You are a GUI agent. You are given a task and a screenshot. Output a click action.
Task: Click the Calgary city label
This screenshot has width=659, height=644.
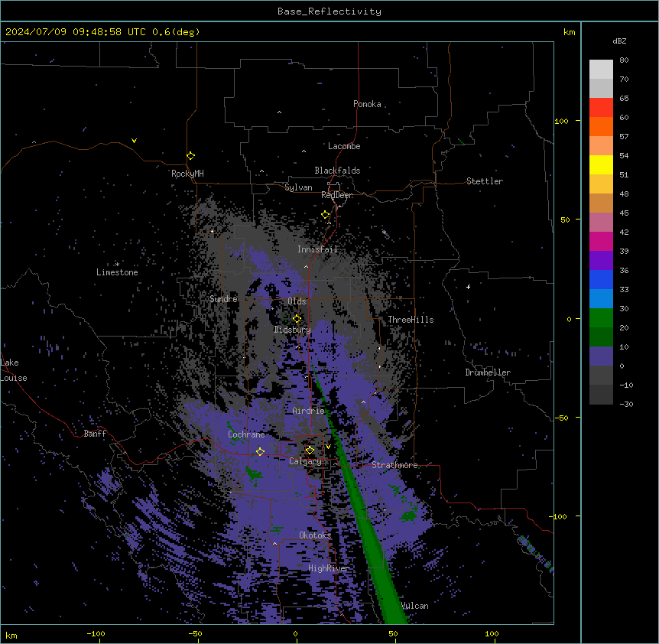305,461
